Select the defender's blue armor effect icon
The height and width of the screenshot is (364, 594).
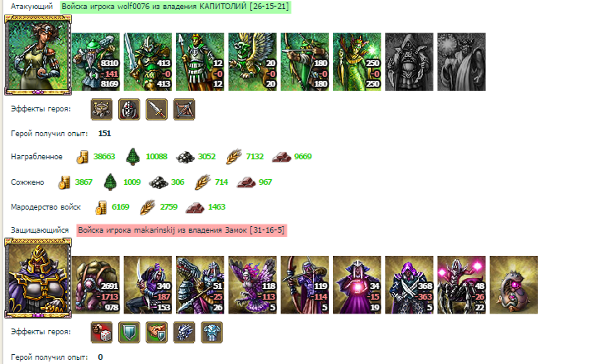211,332
